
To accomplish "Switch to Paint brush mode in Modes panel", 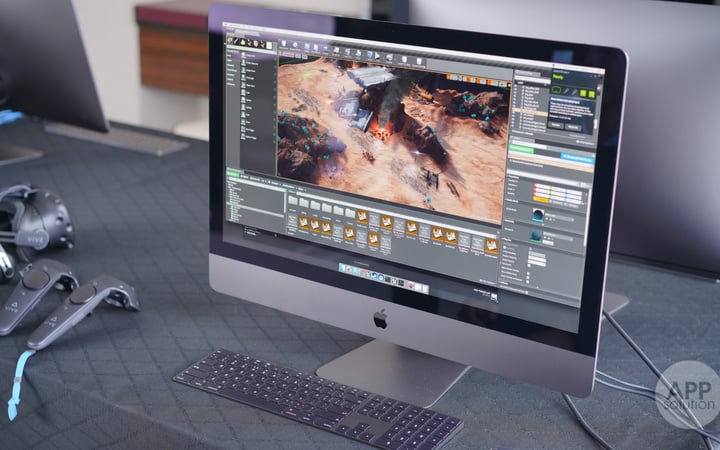I will [236, 41].
